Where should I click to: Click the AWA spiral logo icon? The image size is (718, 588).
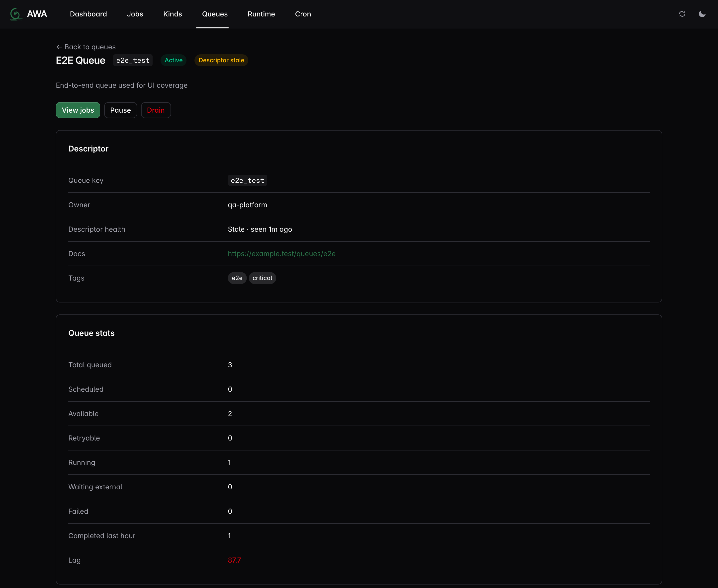pyautogui.click(x=16, y=14)
